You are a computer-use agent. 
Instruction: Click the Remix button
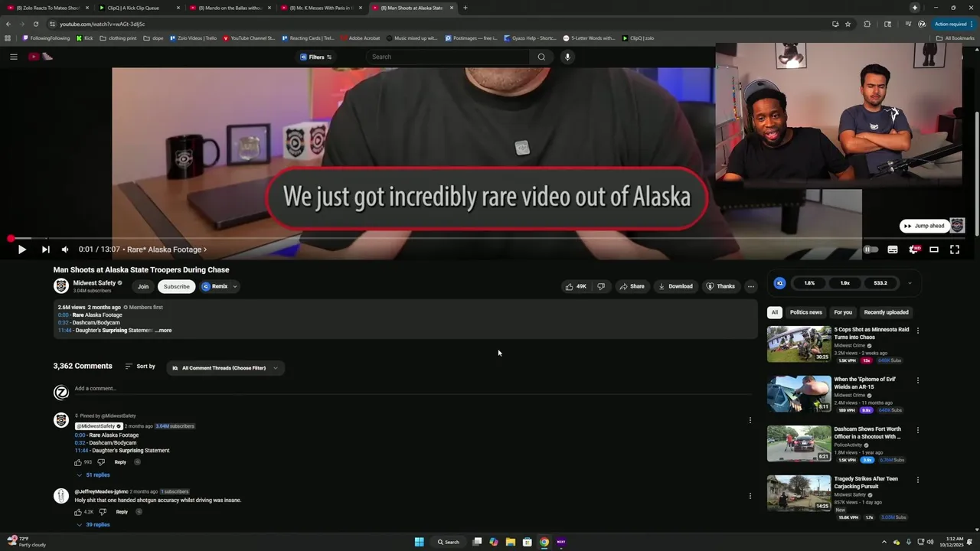[215, 286]
